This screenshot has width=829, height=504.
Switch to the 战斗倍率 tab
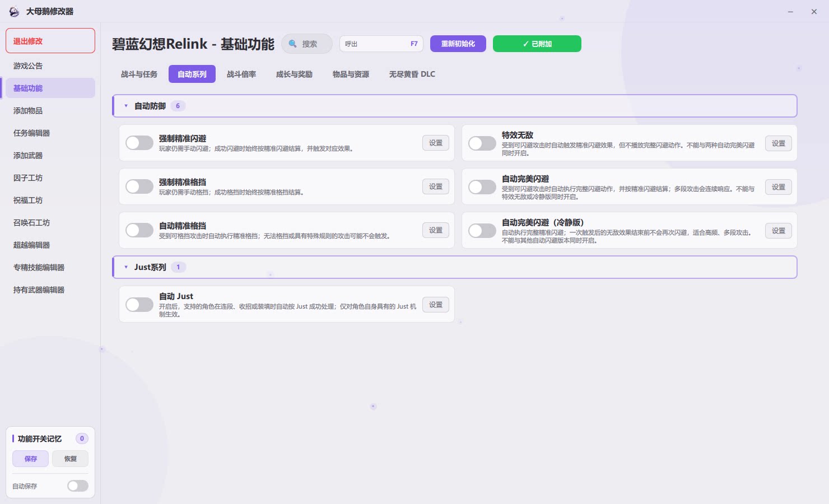pyautogui.click(x=241, y=74)
